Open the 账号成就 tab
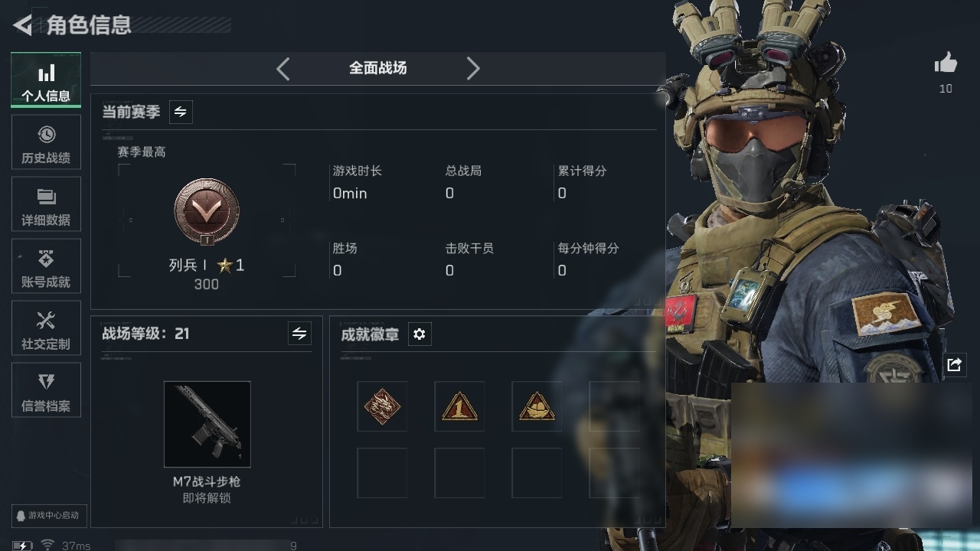 [46, 266]
